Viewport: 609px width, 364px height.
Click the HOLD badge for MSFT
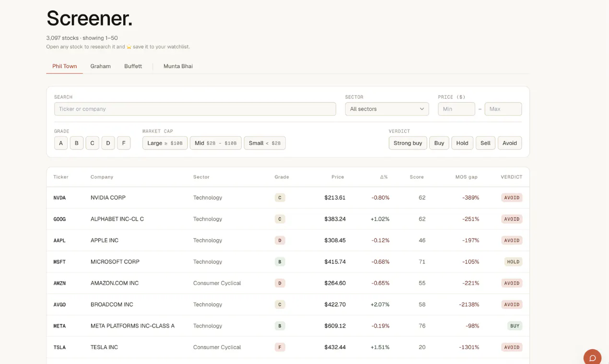(513, 262)
